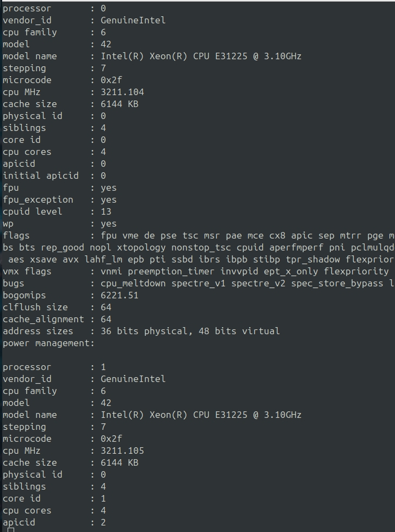
Task: Click the 'initial apicid' label
Action: pos(40,176)
